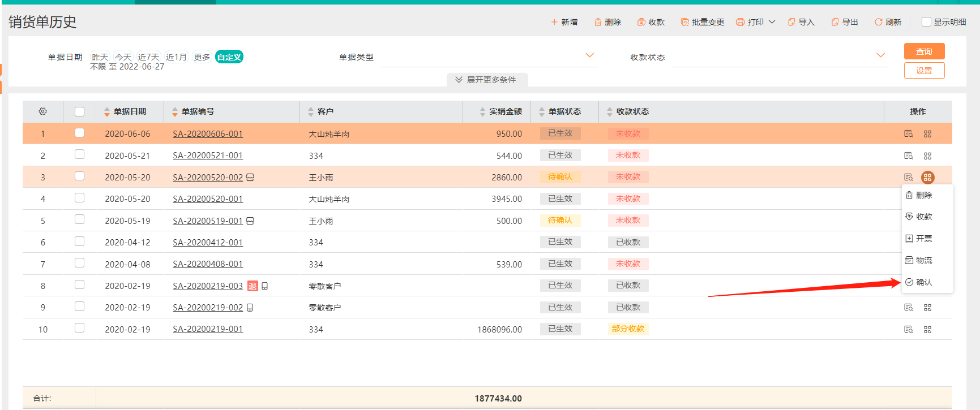980x410 pixels.
Task: Click the orange 查询 button
Action: pyautogui.click(x=924, y=51)
